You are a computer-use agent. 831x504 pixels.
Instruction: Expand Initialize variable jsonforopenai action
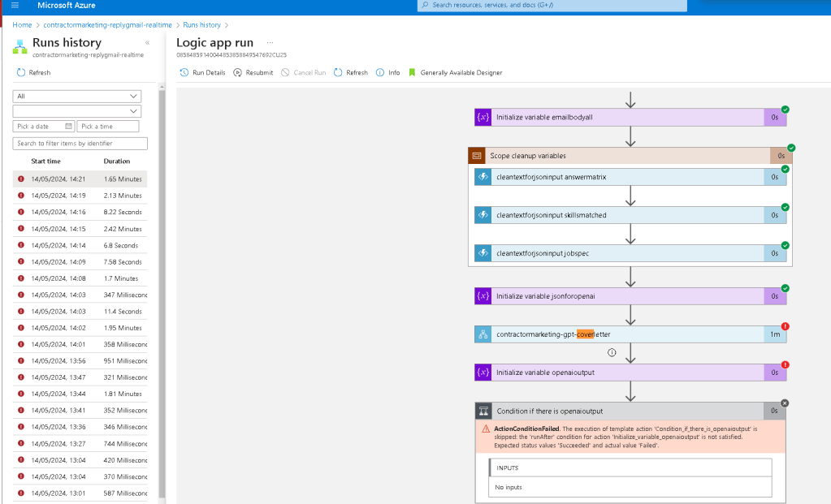pos(630,296)
